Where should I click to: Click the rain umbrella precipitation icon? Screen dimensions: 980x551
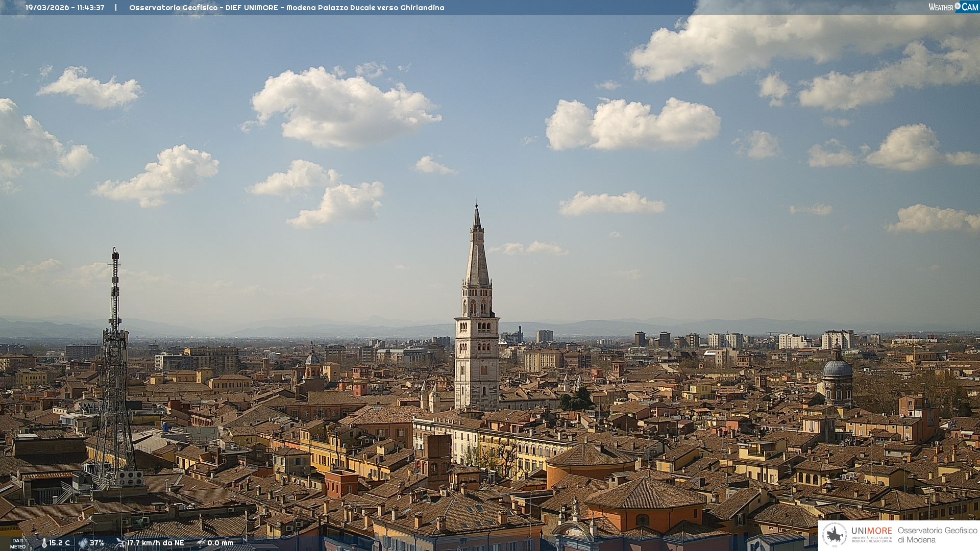coord(201,543)
